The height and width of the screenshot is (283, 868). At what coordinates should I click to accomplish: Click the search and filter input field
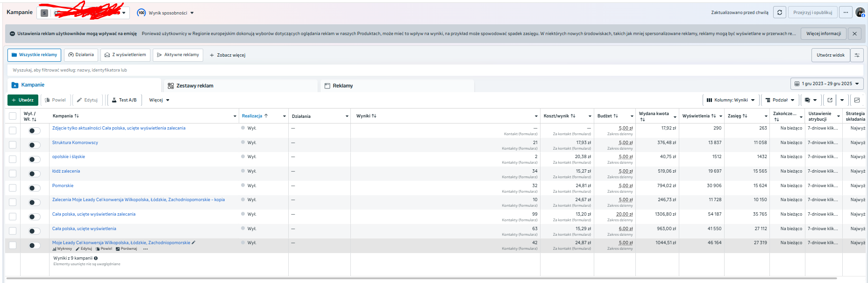(x=435, y=70)
